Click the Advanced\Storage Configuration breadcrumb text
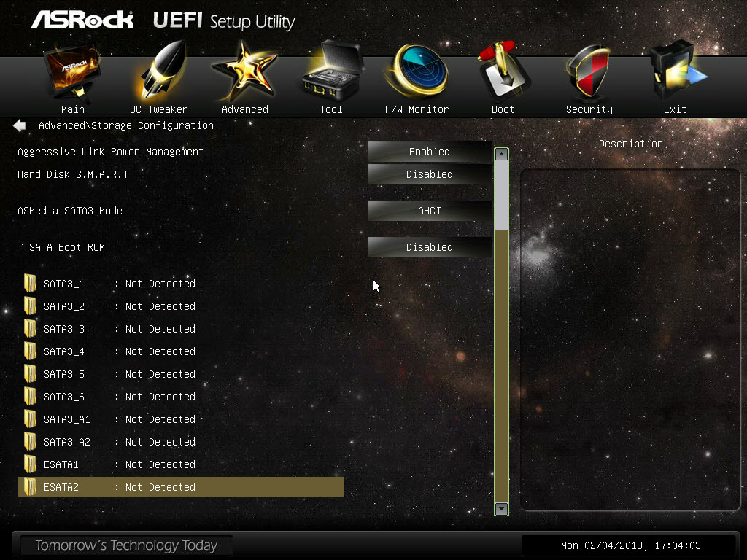The width and height of the screenshot is (747, 560). (x=125, y=125)
